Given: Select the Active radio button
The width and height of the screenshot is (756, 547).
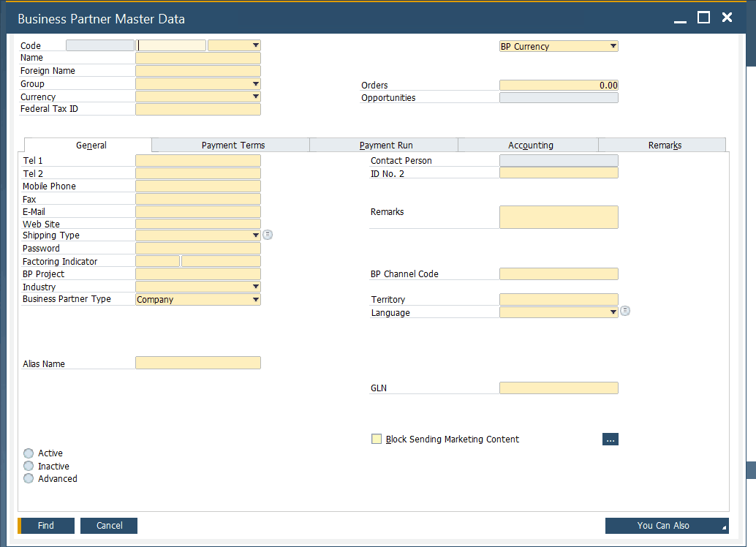Looking at the screenshot, I should (x=28, y=453).
